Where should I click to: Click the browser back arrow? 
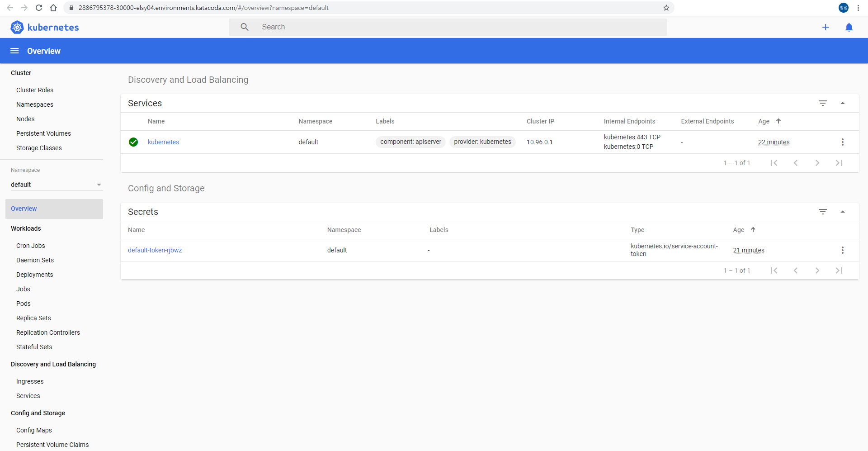click(10, 8)
